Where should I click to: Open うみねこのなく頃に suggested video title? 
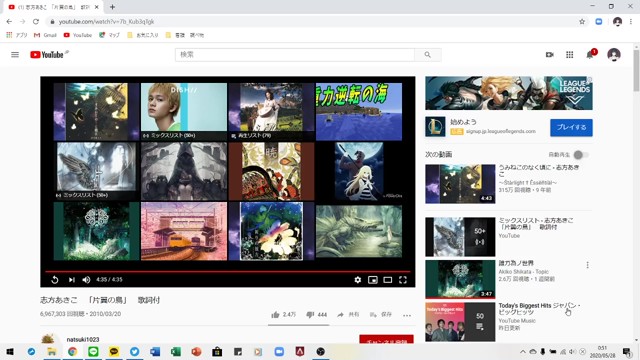539,171
